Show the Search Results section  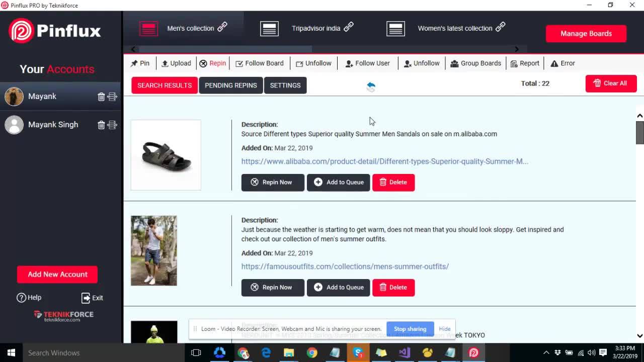[x=165, y=85]
